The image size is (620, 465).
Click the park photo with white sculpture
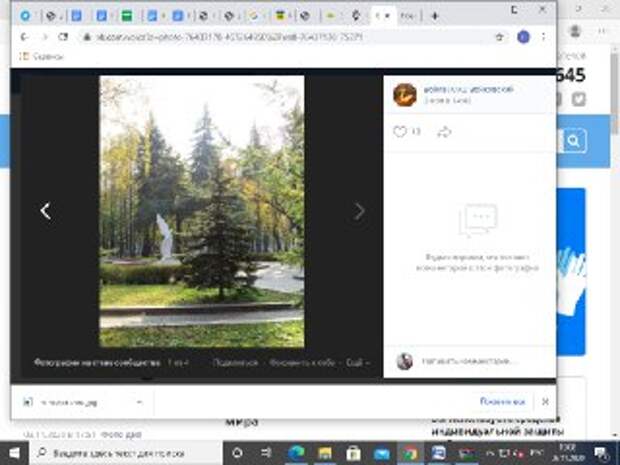(202, 212)
